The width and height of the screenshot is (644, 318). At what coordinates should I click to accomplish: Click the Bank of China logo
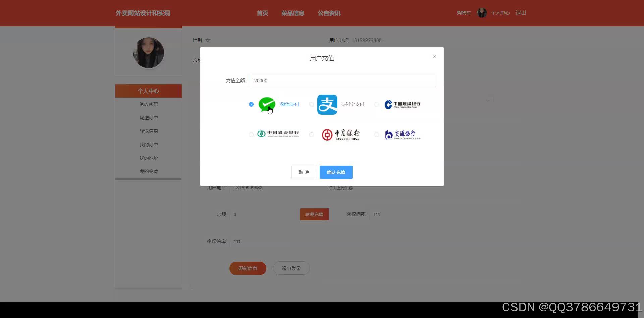click(340, 135)
